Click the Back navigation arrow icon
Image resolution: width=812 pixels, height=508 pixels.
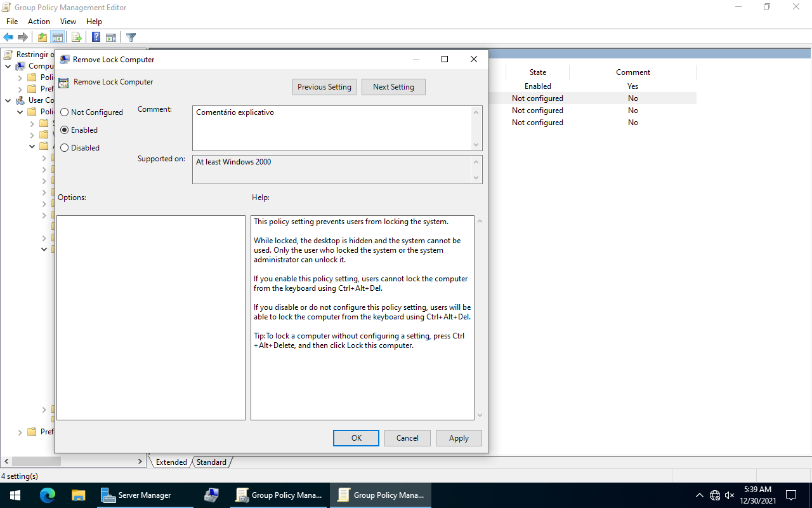coord(8,37)
